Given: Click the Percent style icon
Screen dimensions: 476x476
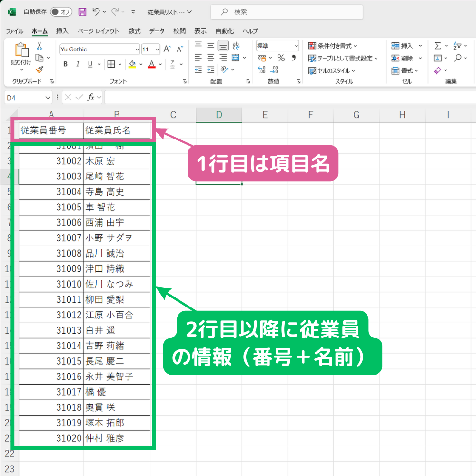Looking at the screenshot, I should click(x=281, y=58).
